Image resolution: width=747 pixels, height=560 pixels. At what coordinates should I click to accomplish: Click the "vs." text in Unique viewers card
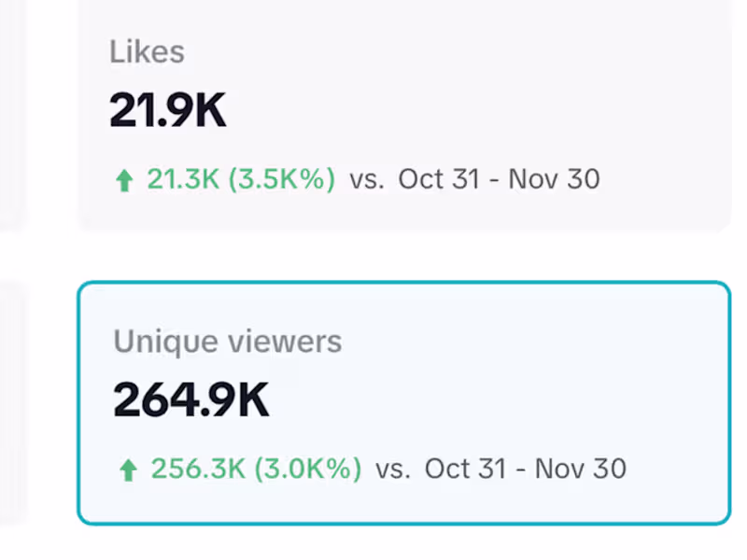tap(393, 469)
